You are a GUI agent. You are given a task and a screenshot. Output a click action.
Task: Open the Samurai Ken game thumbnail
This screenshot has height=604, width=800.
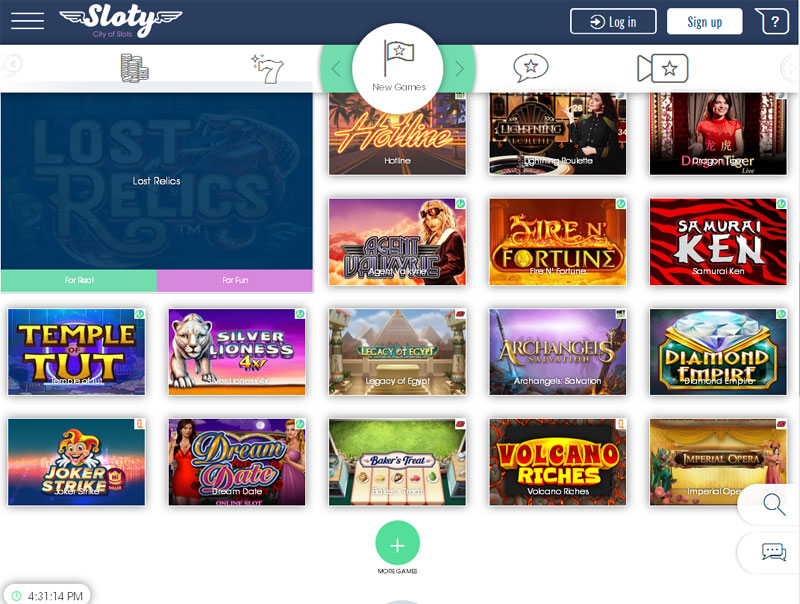coord(718,242)
